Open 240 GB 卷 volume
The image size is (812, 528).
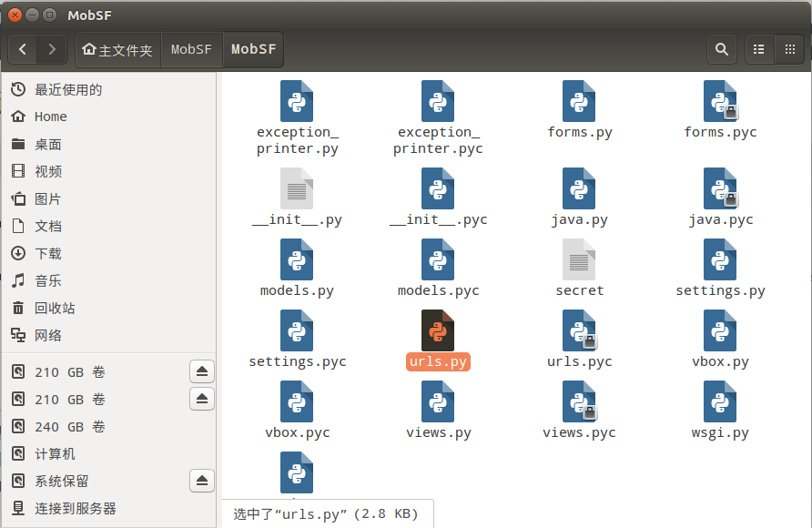click(x=108, y=427)
